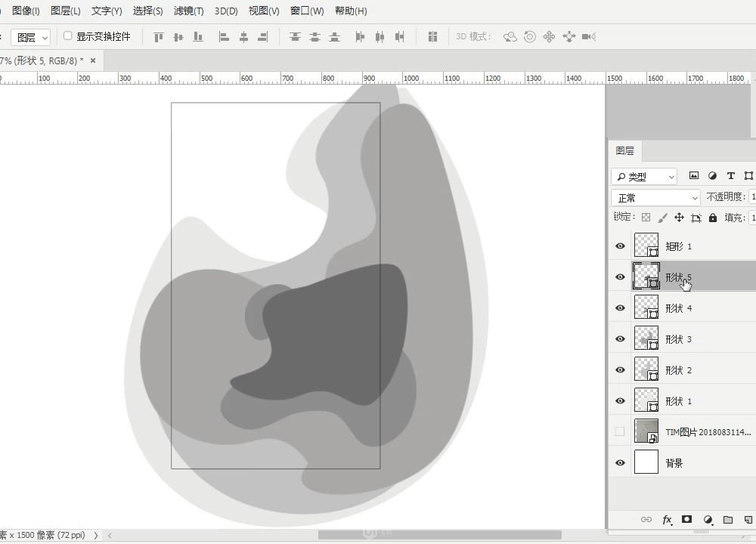Viewport: 756px width, 544px height.
Task: Expand the status bar info arrow
Action: point(96,536)
